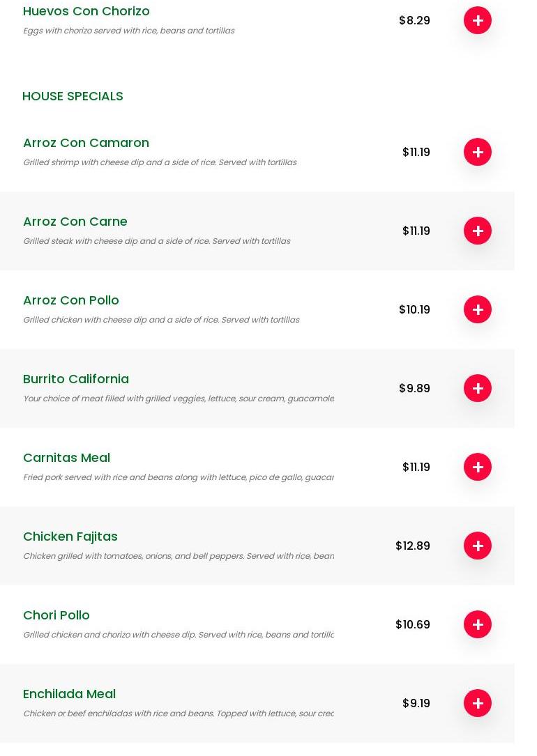Click the Arroz Con Pollo description text

click(x=161, y=320)
